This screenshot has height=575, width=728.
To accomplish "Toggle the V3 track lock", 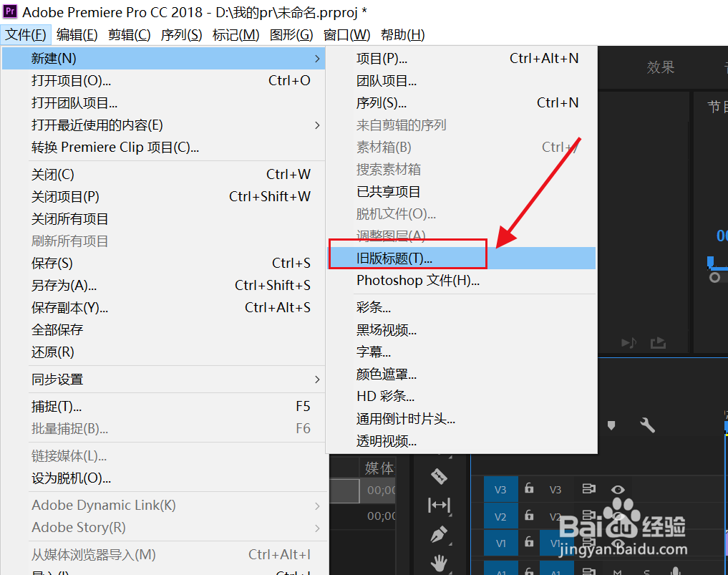I will [x=529, y=488].
